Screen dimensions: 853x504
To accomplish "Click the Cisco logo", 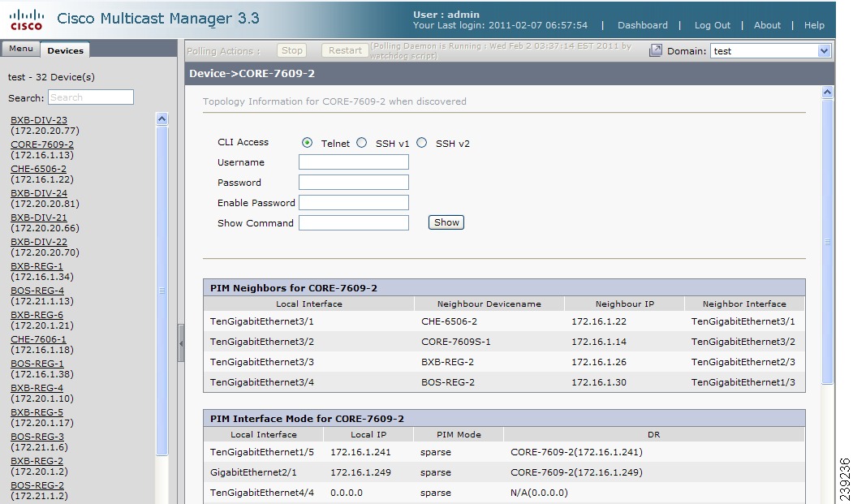I will pos(27,19).
